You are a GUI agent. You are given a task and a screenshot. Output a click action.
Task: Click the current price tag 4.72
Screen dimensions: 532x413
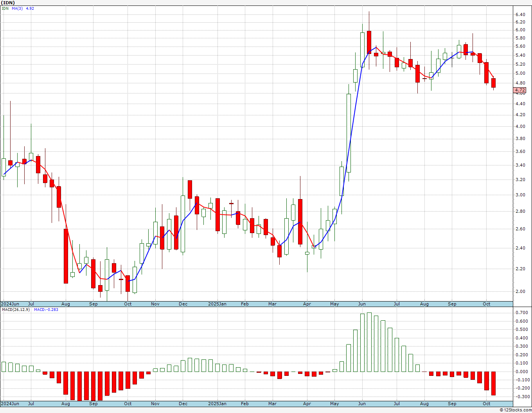520,90
